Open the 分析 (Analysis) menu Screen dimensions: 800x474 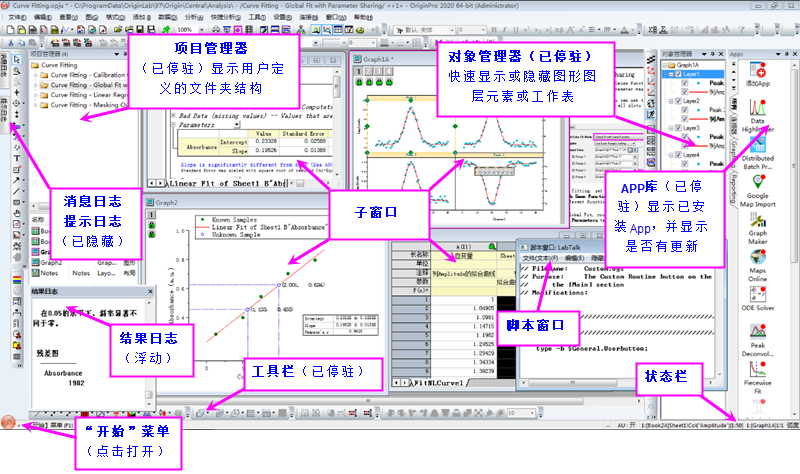(x=194, y=17)
